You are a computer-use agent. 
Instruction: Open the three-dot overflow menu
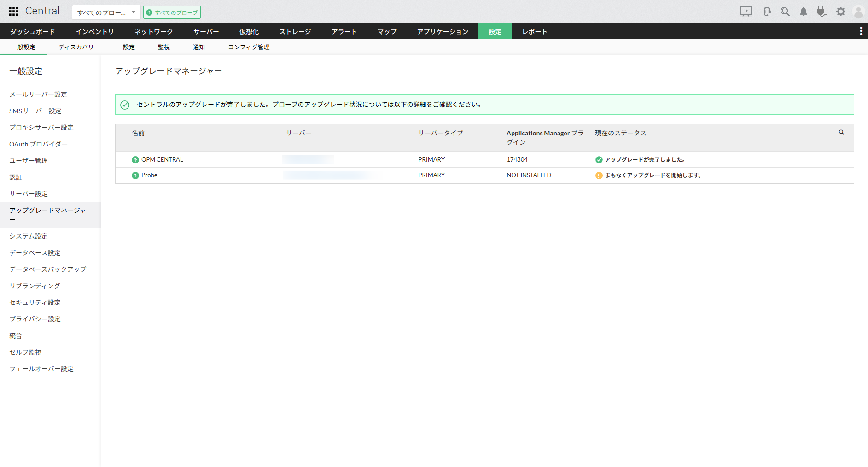click(861, 31)
